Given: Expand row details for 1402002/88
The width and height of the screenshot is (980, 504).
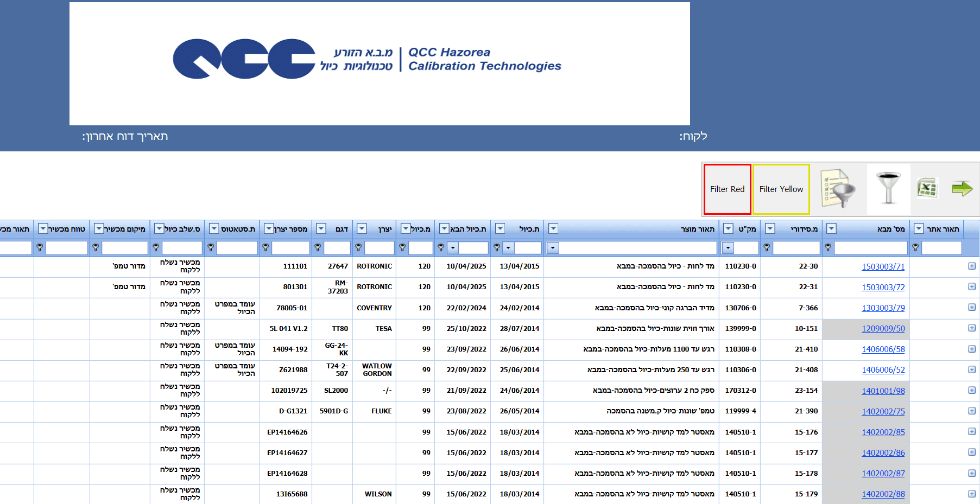Looking at the screenshot, I should coord(971,494).
